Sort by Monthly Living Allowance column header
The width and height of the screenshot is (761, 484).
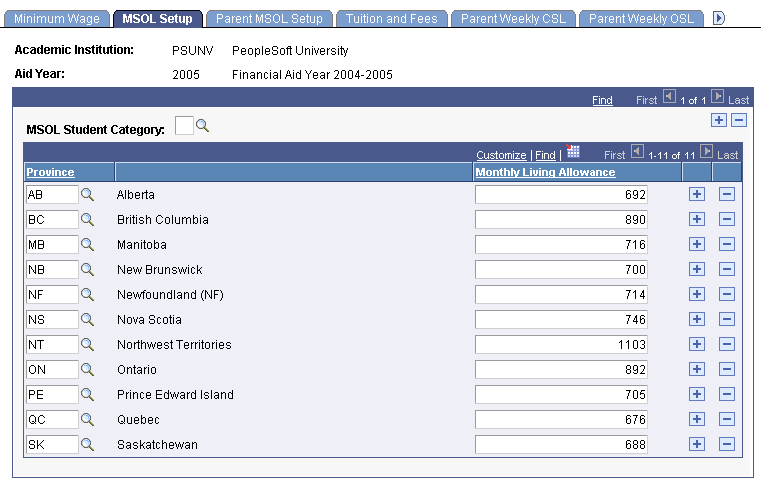[x=545, y=172]
